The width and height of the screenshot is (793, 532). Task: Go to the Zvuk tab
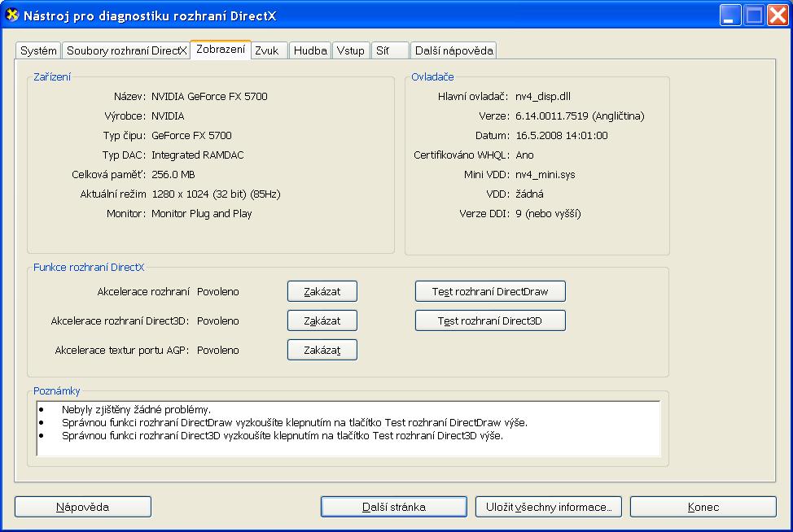[267, 50]
